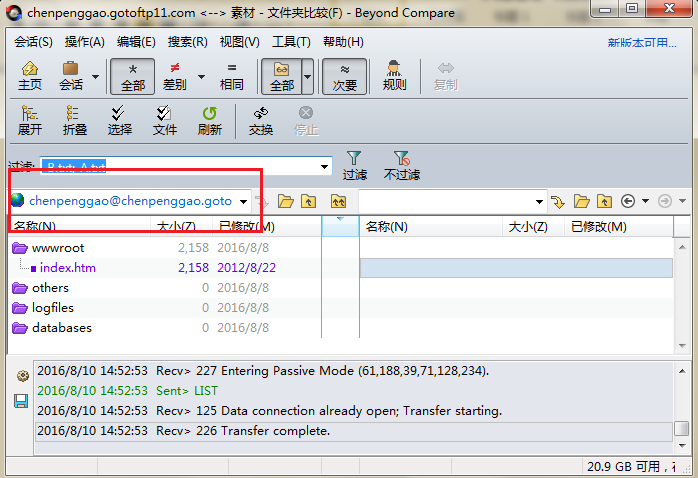Click the 选择 select-all icon
Viewport: 698px width, 478px height.
[x=119, y=121]
